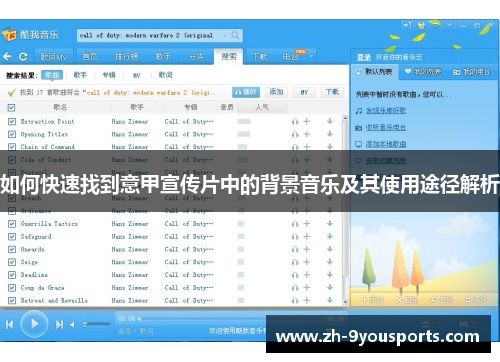The height and width of the screenshot is (362, 500).
Task: Open the title bar menu dropdown arrow
Action: coord(450,25)
